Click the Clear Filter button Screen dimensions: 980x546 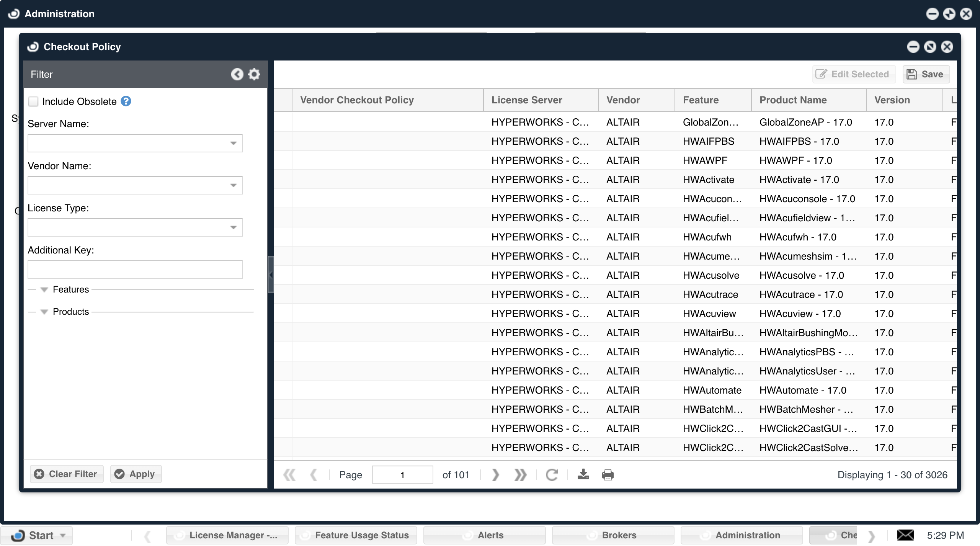tap(67, 474)
